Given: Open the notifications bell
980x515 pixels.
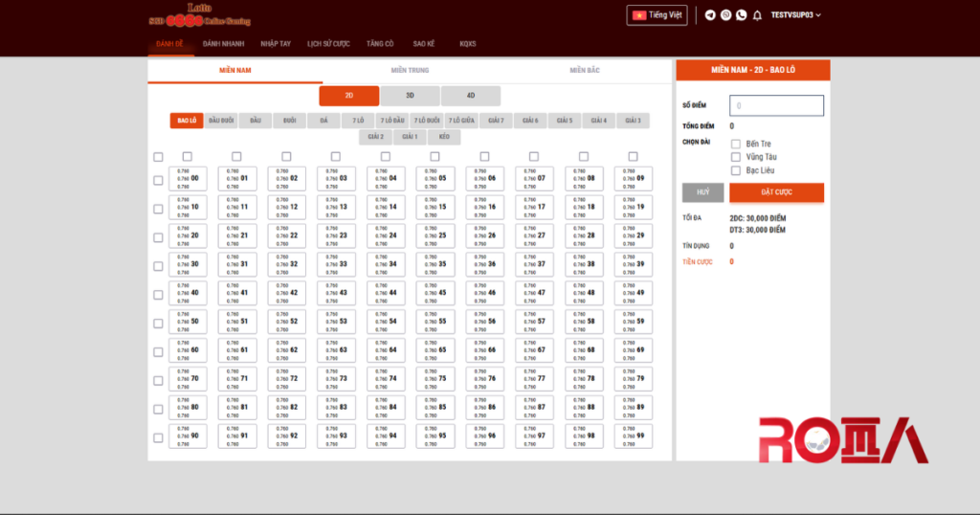Looking at the screenshot, I should pyautogui.click(x=757, y=15).
